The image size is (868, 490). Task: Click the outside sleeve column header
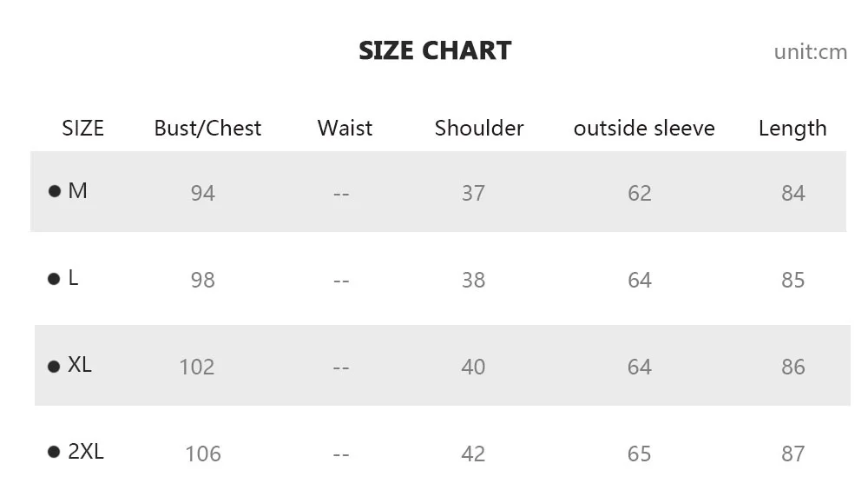644,128
